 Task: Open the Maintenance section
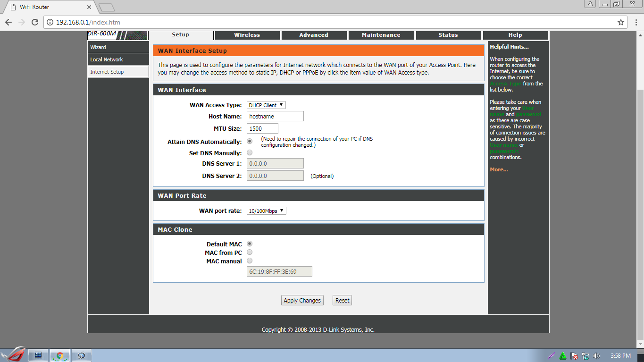[381, 34]
